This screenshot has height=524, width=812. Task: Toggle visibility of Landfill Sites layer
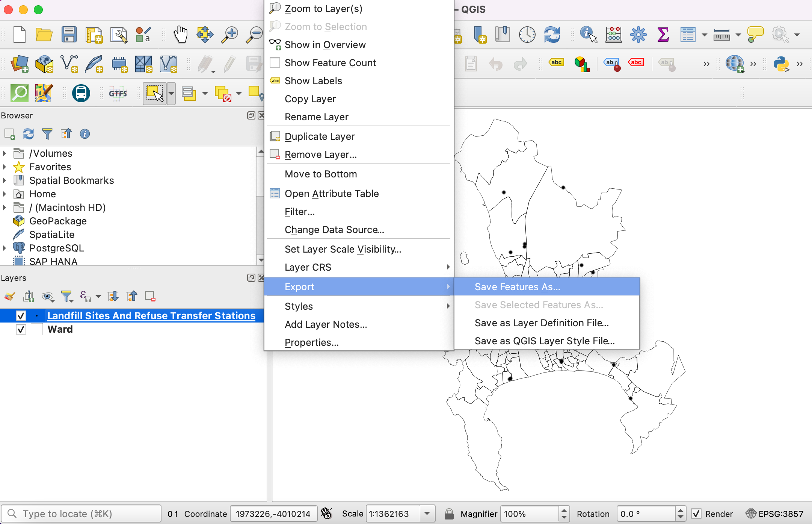tap(21, 316)
